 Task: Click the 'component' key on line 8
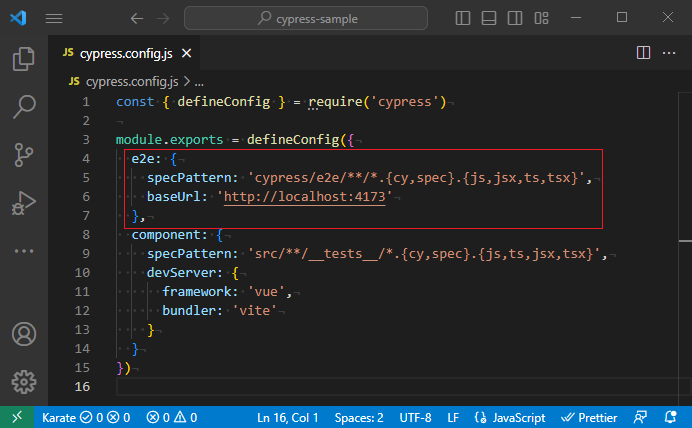tap(166, 234)
